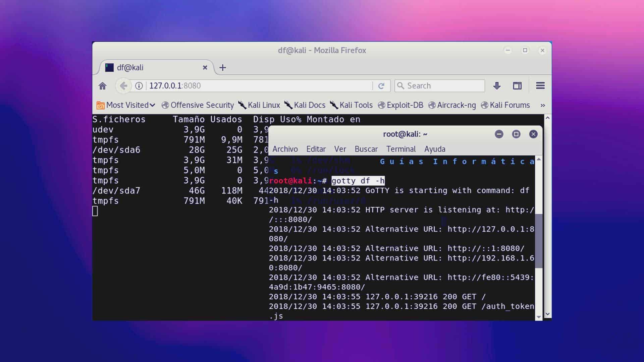This screenshot has height=362, width=644.
Task: Open the Archivo menu in the terminal
Action: (285, 149)
